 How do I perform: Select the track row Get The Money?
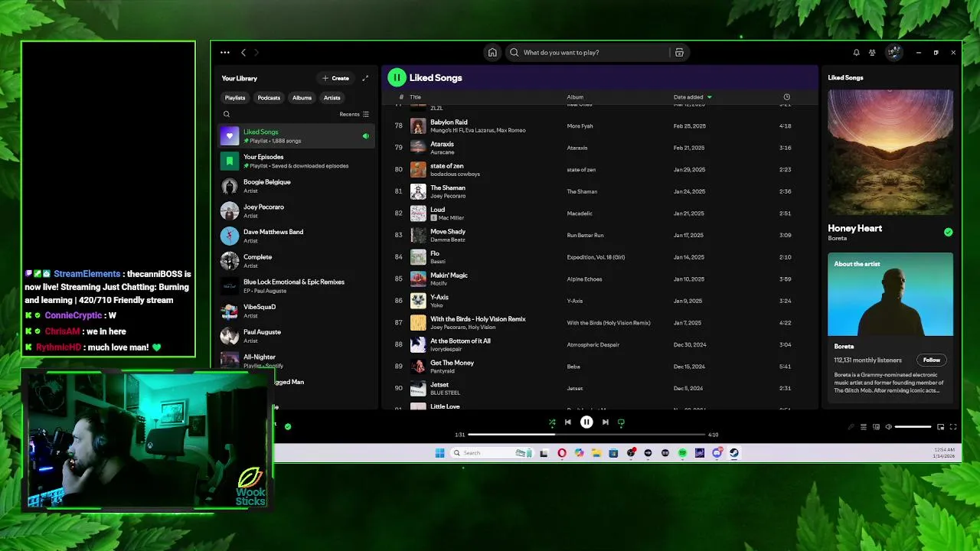(x=599, y=366)
